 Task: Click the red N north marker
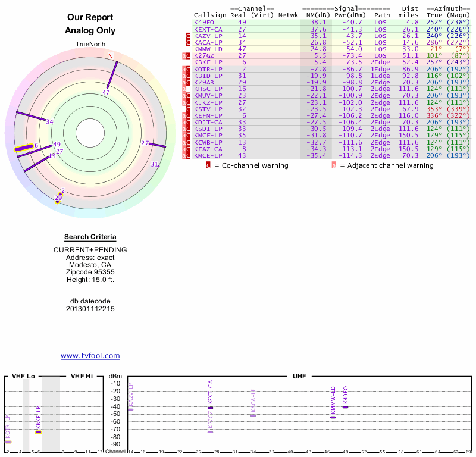pos(111,56)
